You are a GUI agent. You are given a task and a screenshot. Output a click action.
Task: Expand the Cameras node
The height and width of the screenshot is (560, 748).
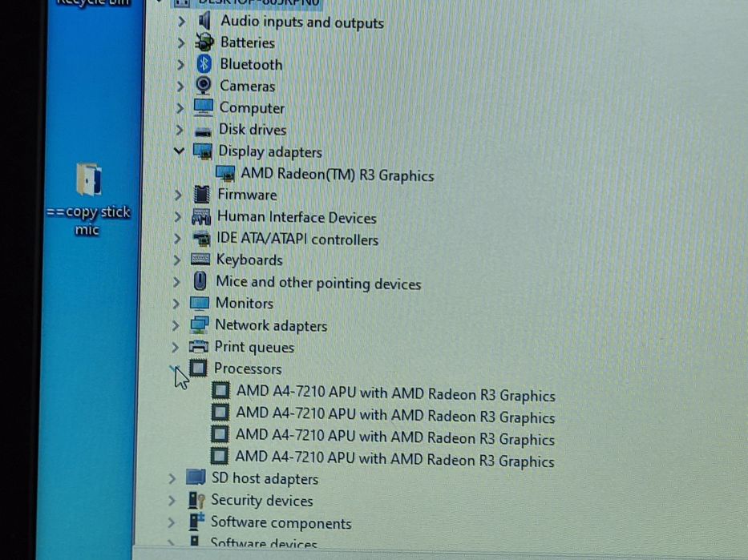coord(180,87)
